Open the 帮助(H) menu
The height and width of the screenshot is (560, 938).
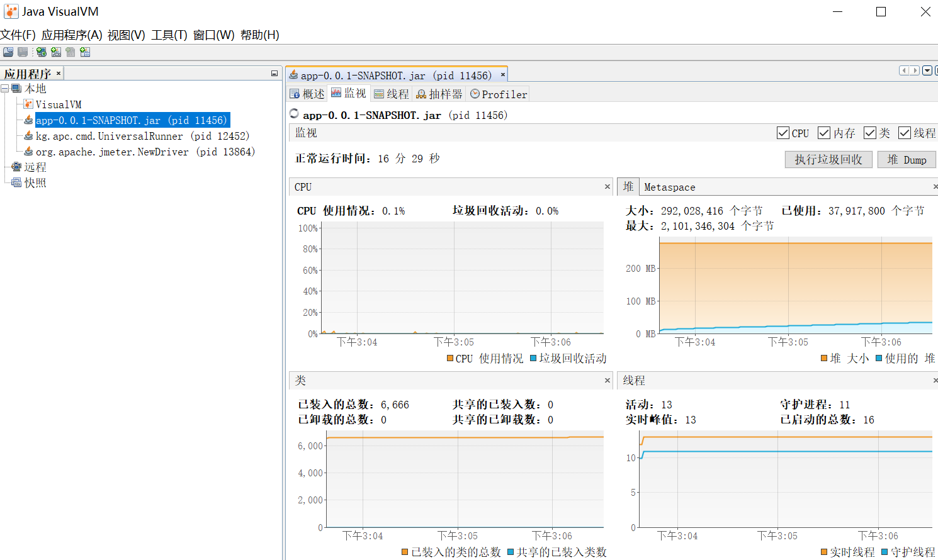(260, 35)
